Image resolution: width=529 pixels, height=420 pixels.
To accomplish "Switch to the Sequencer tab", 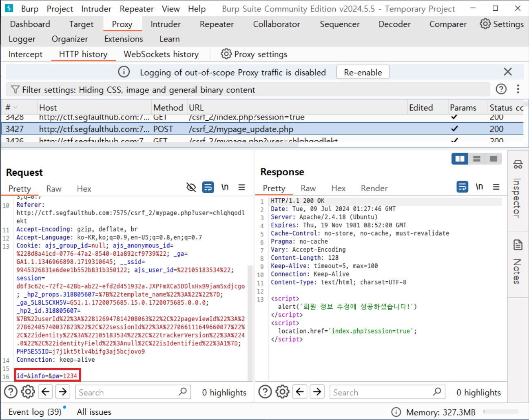I will 340,24.
